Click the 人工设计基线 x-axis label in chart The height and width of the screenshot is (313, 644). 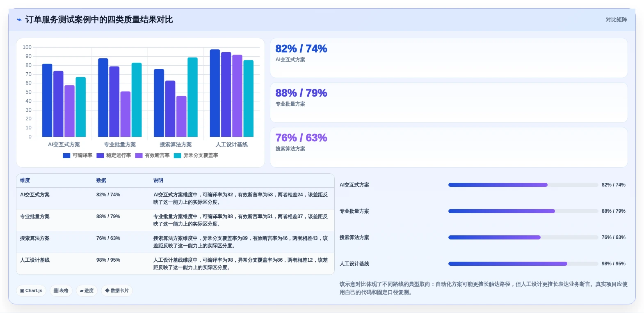[232, 145]
